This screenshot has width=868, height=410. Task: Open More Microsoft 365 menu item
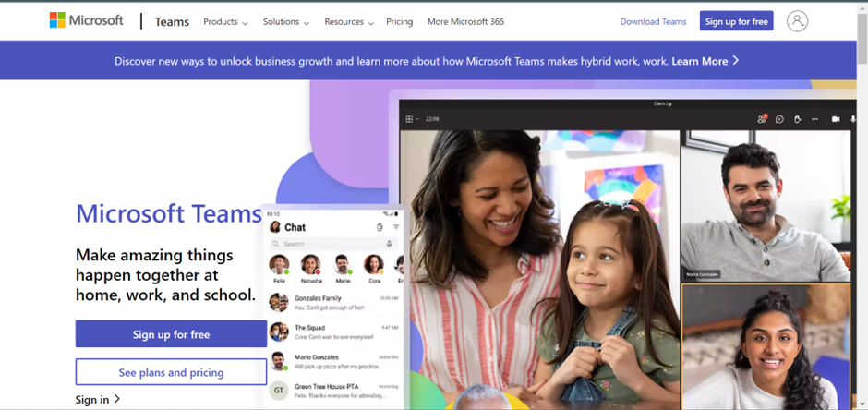[465, 21]
